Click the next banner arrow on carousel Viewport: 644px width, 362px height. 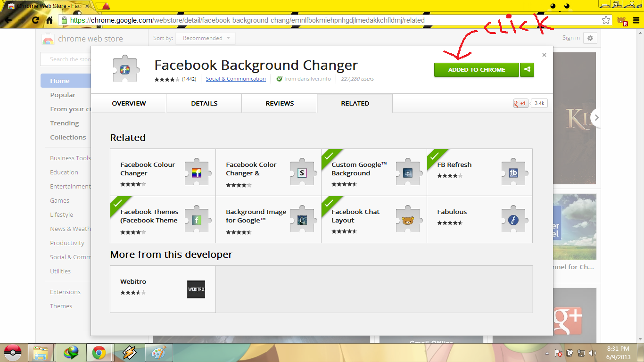tap(596, 118)
